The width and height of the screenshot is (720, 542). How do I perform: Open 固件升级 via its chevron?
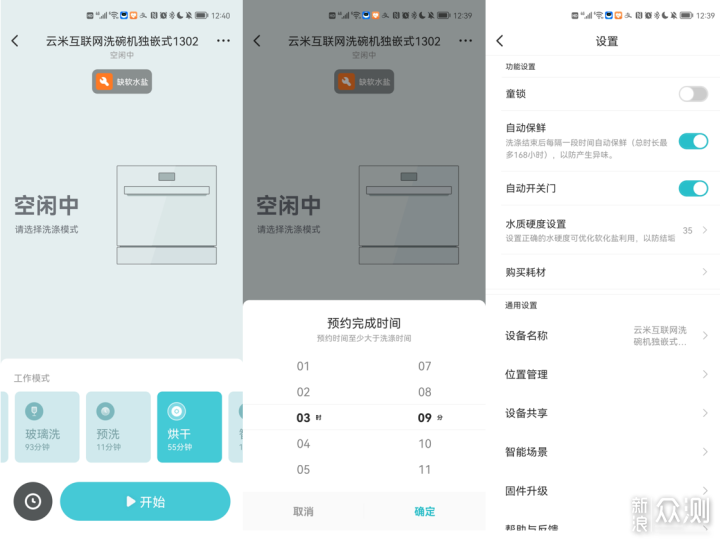(705, 491)
